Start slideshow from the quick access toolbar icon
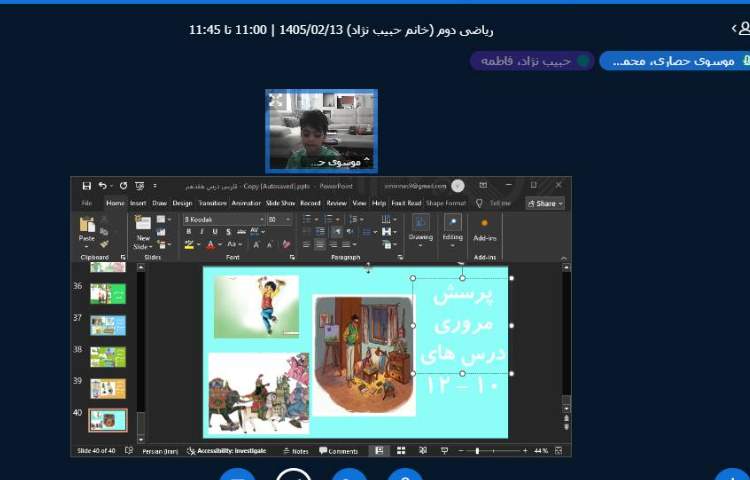Screen dimensions: 750x480 point(139,186)
